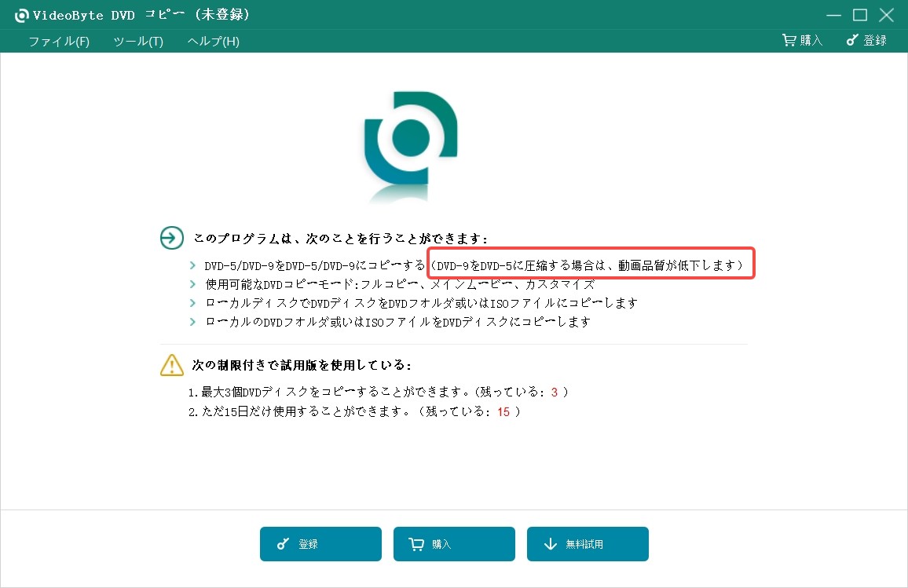This screenshot has width=908, height=588.
Task: Open the ツール(T) menu
Action: [138, 41]
